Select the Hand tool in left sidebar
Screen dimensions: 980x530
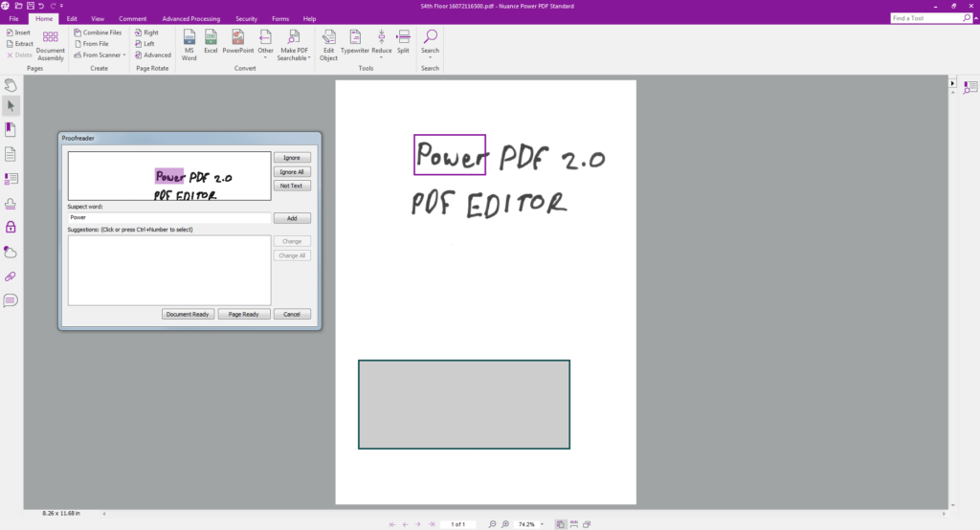click(x=11, y=84)
